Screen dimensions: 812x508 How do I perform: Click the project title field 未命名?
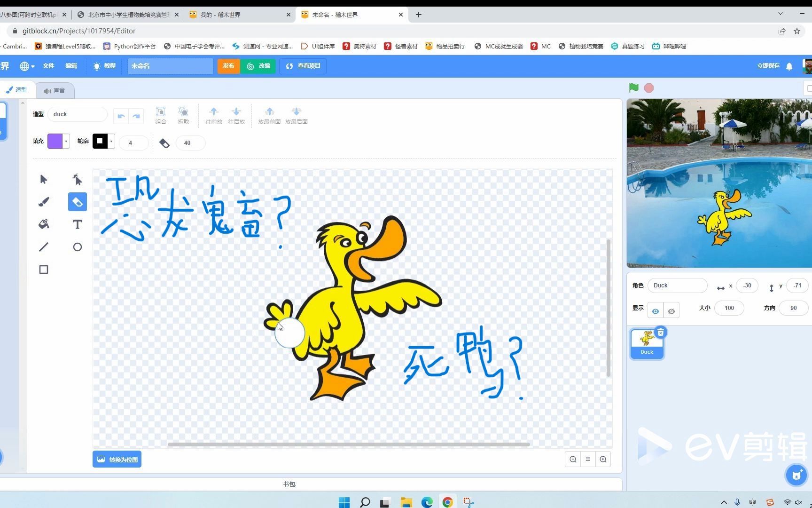171,66
